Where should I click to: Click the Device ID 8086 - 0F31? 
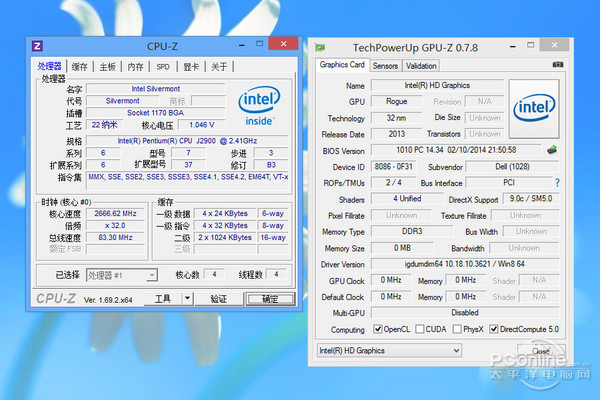coord(393,167)
